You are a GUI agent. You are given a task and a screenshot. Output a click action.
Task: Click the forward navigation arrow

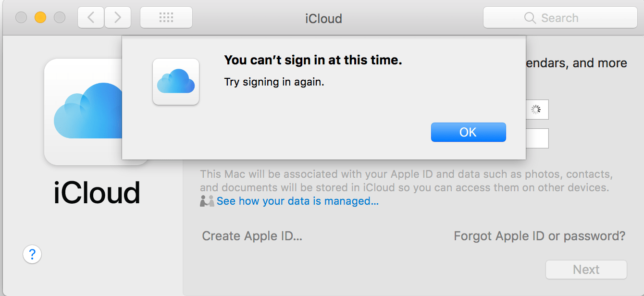(x=117, y=18)
